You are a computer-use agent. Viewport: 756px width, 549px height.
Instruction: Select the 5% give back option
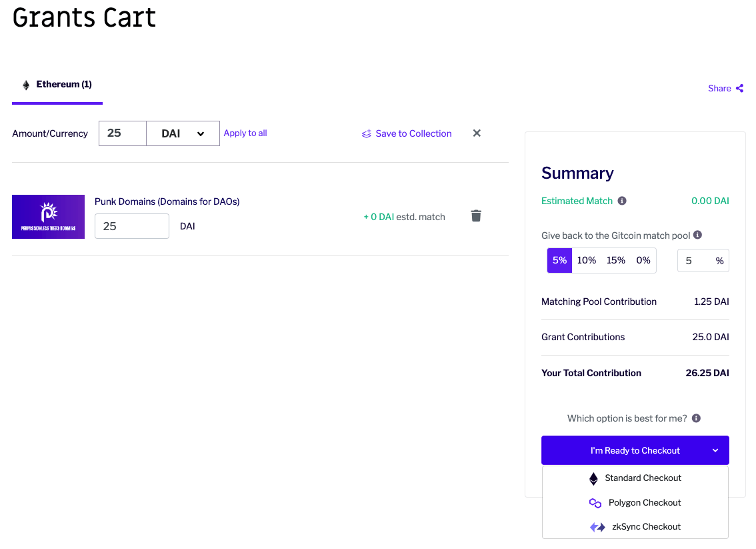coord(560,261)
